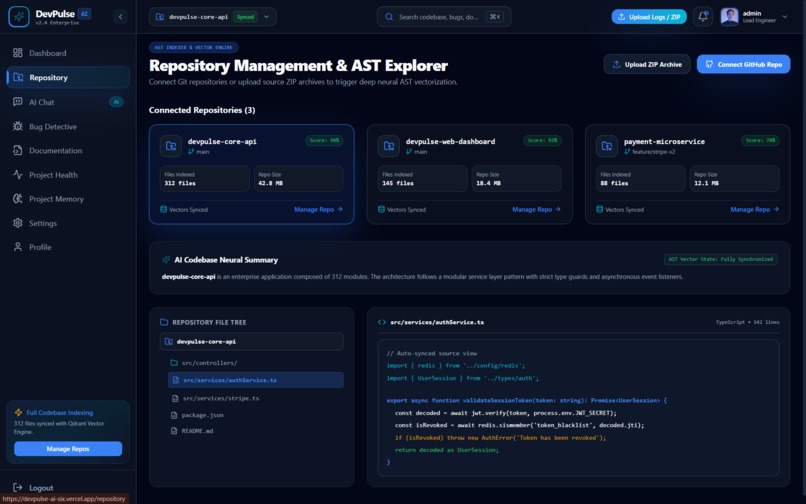Open Settings from the sidebar

click(x=68, y=223)
